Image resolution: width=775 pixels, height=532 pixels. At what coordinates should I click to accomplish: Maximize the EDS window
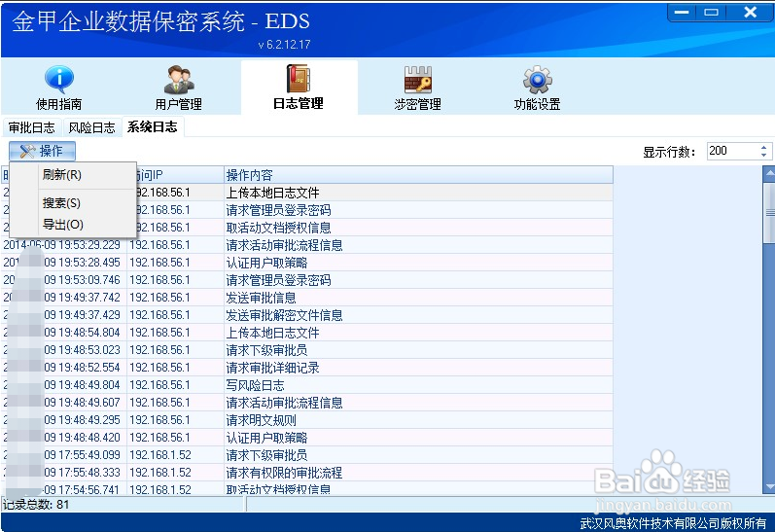(711, 13)
